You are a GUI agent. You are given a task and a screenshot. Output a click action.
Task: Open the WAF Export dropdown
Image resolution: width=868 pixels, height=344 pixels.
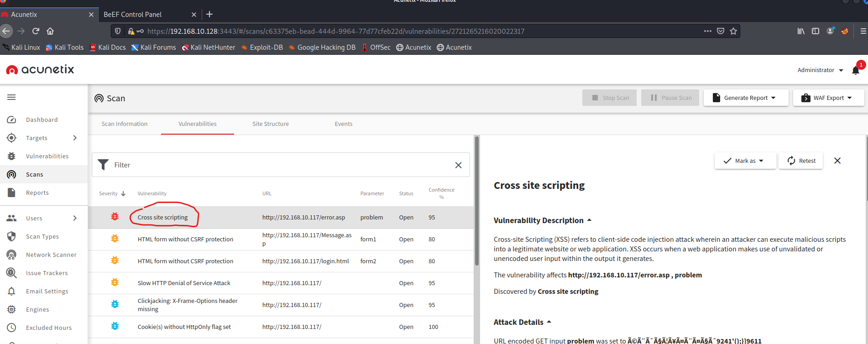[x=828, y=98]
